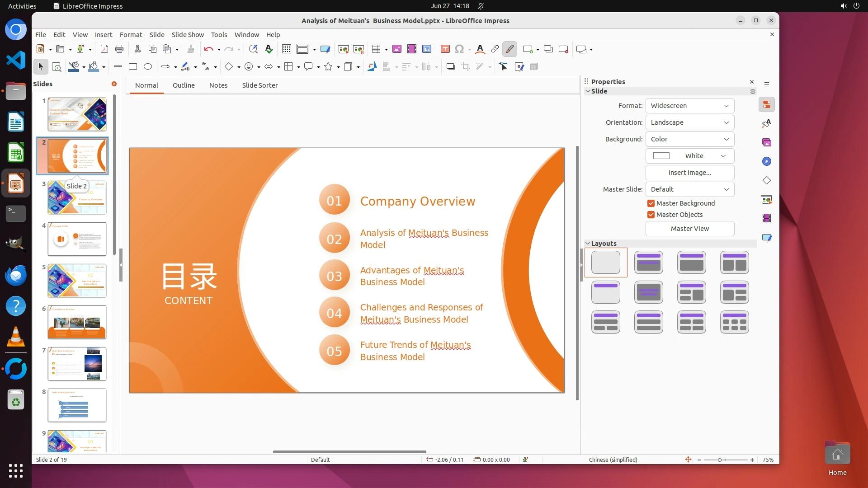Click the Insert Image... button

click(689, 173)
